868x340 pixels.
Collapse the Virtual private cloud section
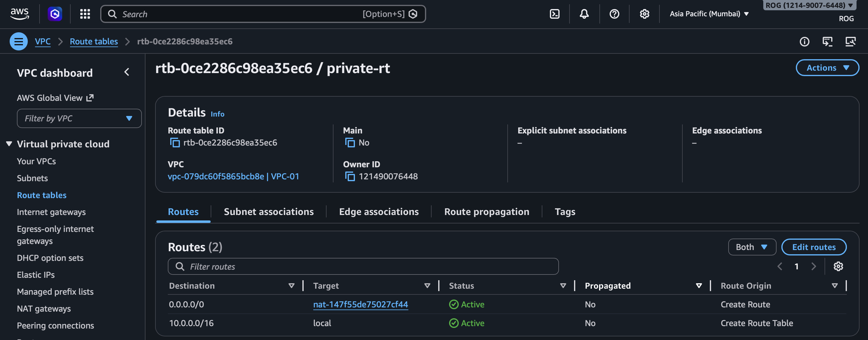pyautogui.click(x=9, y=144)
